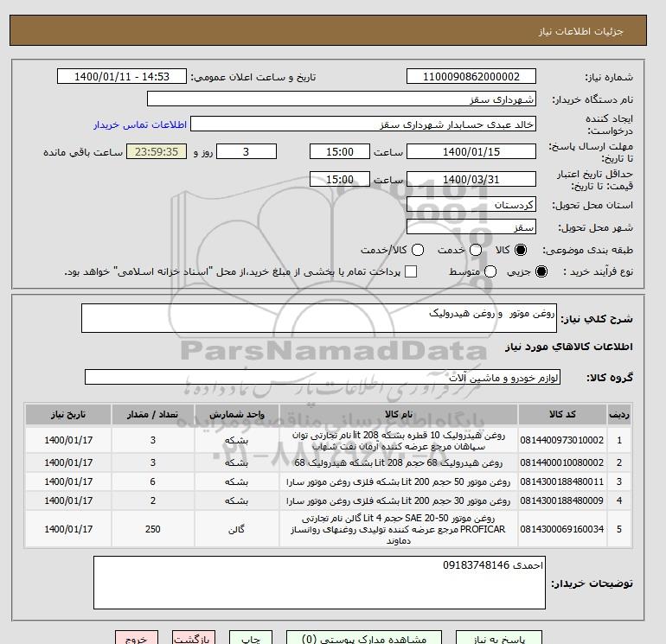Click item name روغن موتور 30 حجم 200
The width and height of the screenshot is (666, 644).
pyautogui.click(x=399, y=501)
